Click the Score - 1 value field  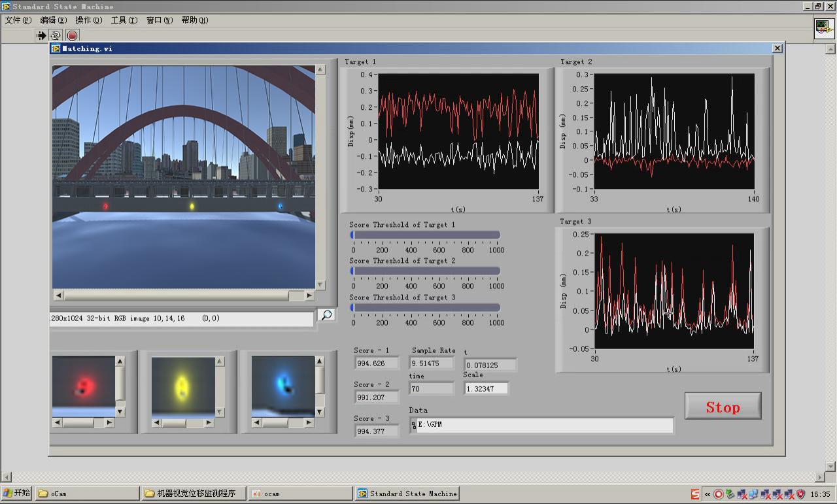pyautogui.click(x=377, y=363)
